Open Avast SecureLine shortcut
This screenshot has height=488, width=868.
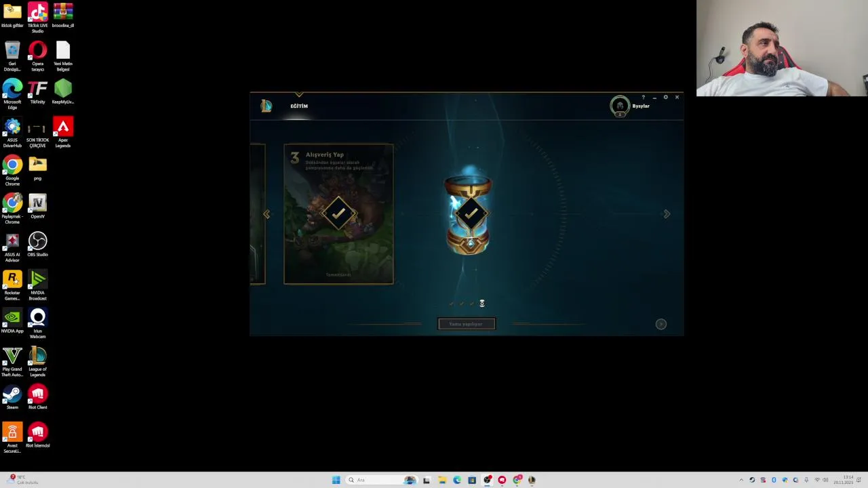(x=12, y=438)
